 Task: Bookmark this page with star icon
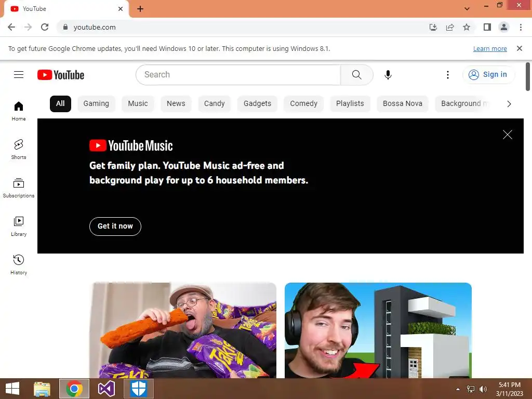coord(467,27)
